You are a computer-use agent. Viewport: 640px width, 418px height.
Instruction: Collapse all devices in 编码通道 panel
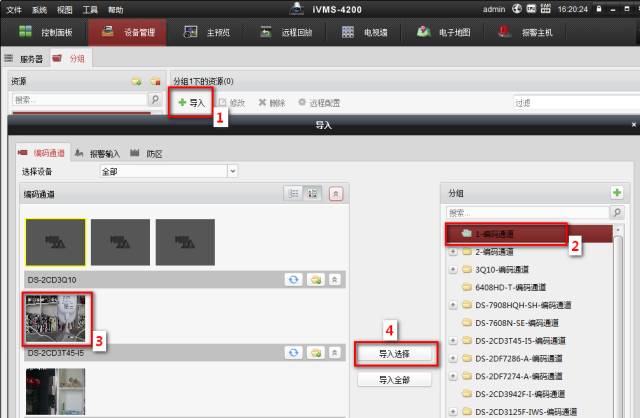pos(336,192)
